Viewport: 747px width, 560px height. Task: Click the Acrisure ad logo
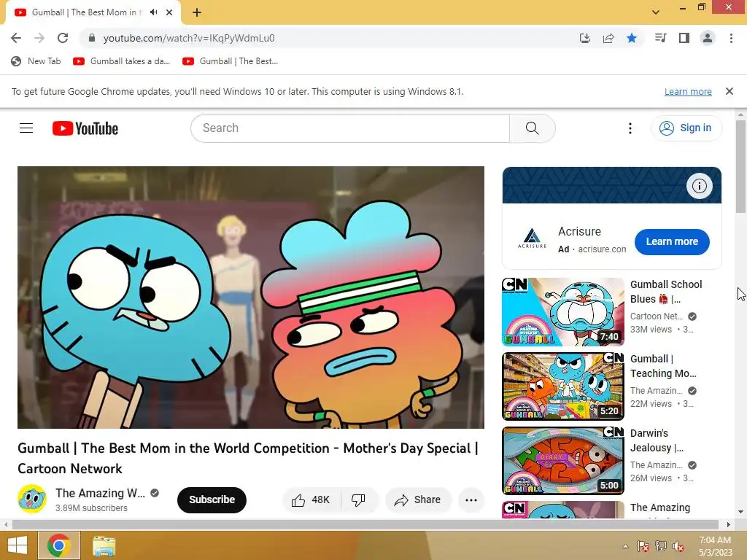[x=532, y=239]
